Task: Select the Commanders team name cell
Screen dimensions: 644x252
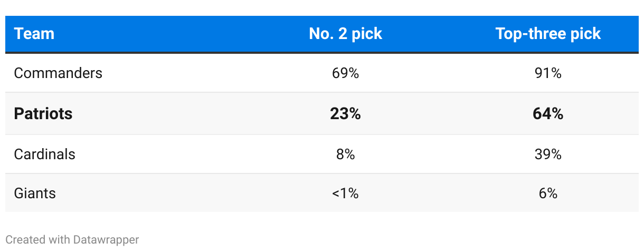Action: pyautogui.click(x=58, y=73)
